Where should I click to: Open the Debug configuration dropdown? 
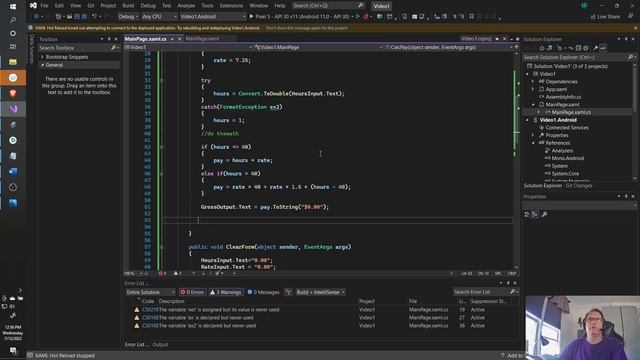click(128, 17)
